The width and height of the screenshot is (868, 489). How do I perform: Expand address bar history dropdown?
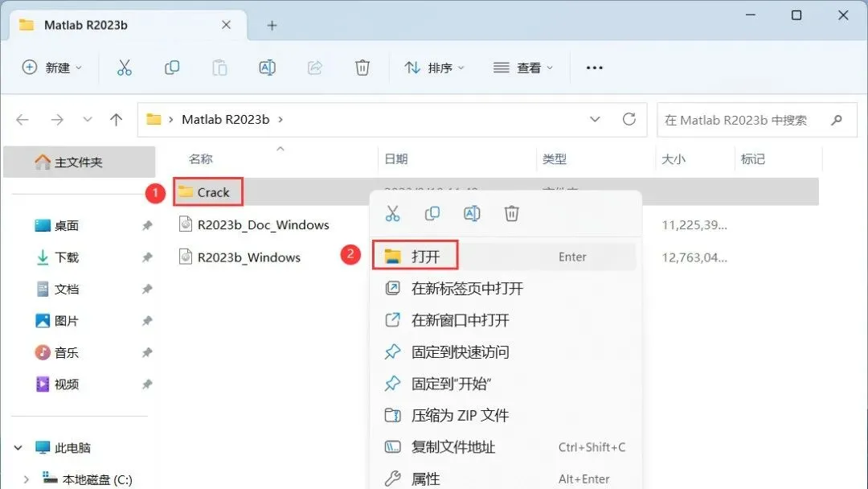[595, 119]
